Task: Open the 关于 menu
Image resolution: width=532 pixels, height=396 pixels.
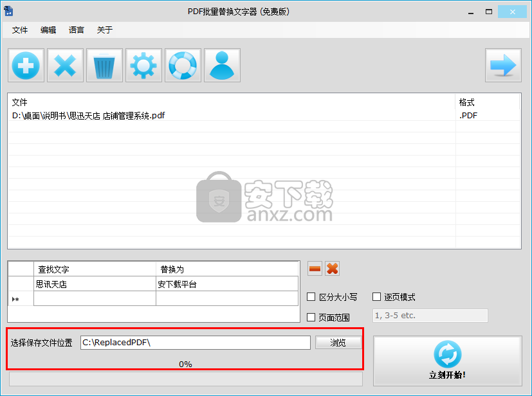Action: click(104, 30)
